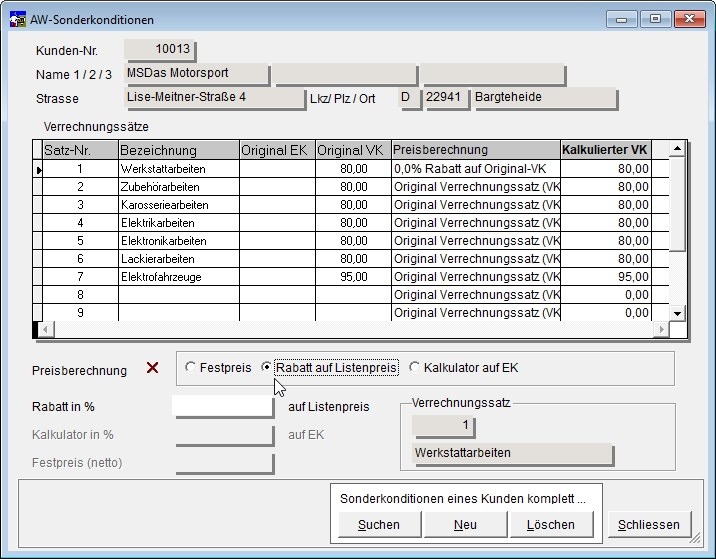Click Kalkulierter VK cell 95,00
716x559 pixels.
pos(605,277)
